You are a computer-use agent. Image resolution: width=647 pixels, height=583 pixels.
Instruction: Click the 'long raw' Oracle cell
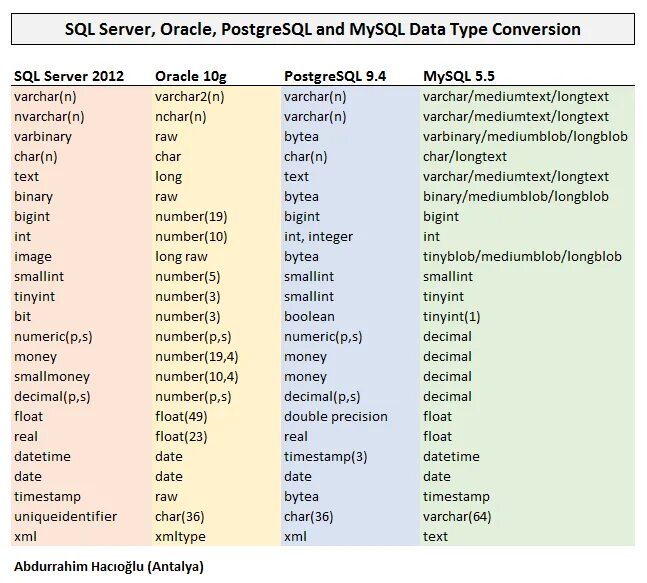[182, 257]
